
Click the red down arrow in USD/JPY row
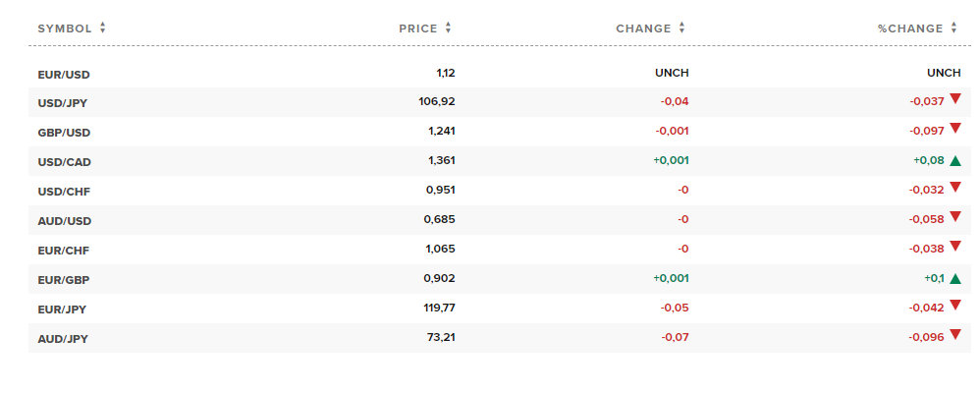point(955,98)
